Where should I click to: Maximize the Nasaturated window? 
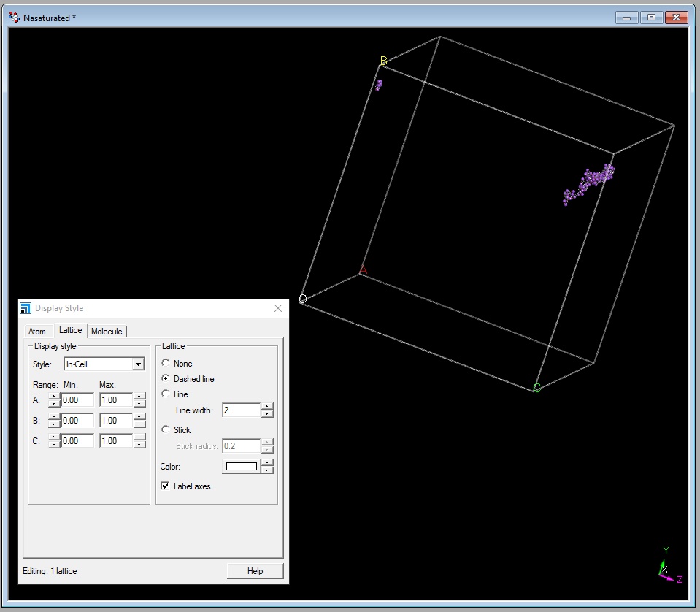coord(651,18)
